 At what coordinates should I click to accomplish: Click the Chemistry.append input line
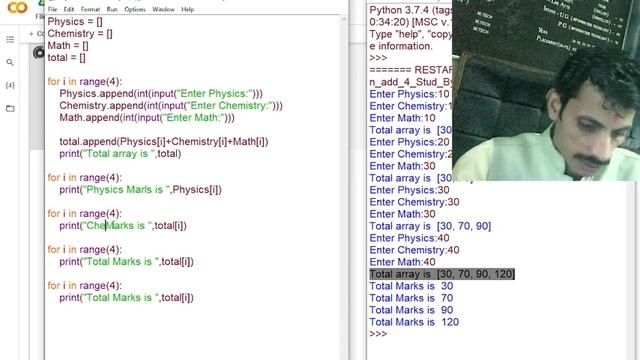[171, 106]
